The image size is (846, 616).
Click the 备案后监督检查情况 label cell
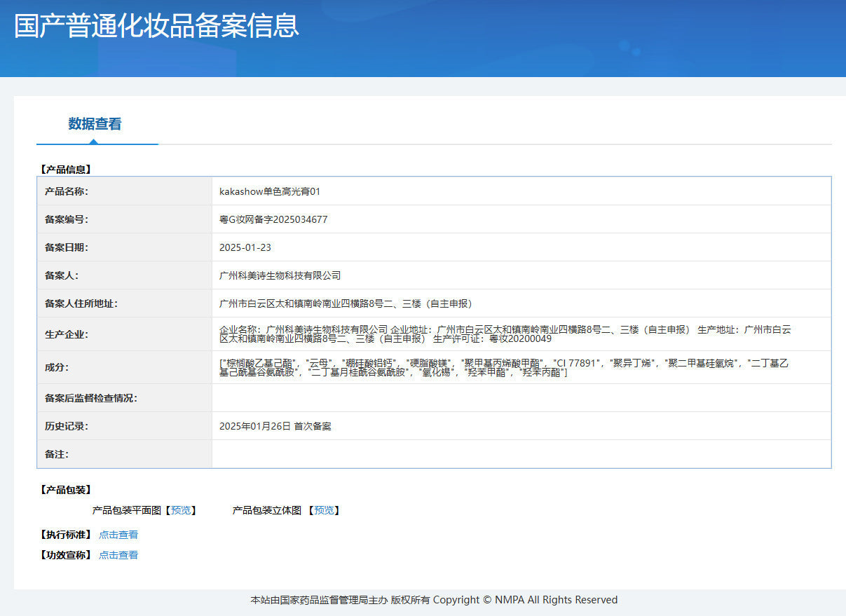coord(91,398)
